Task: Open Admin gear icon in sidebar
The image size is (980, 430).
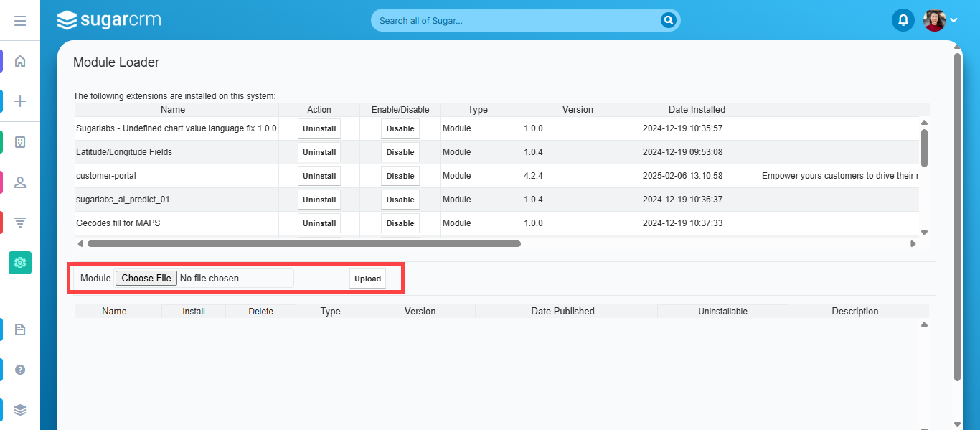Action: (x=20, y=263)
